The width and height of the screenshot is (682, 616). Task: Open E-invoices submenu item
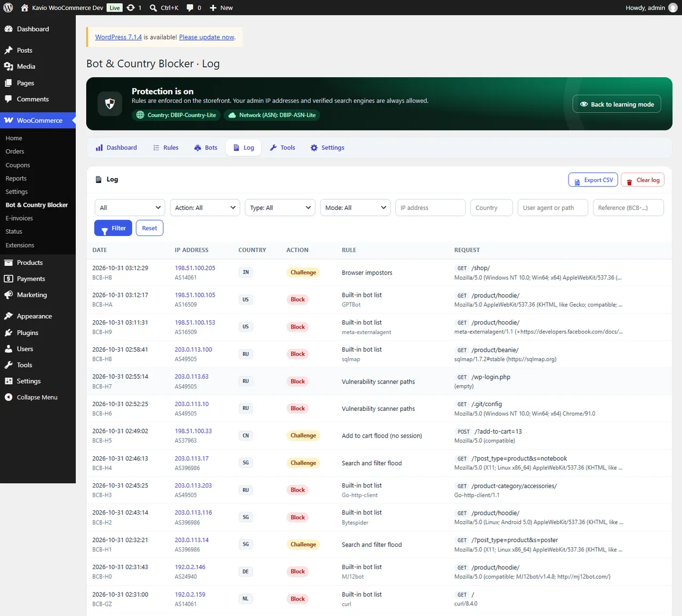pos(19,218)
